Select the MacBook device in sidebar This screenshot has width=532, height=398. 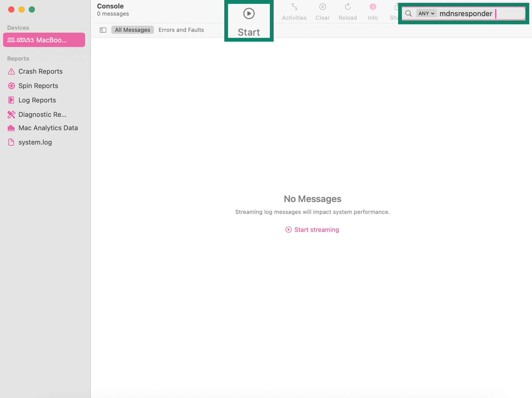[44, 40]
